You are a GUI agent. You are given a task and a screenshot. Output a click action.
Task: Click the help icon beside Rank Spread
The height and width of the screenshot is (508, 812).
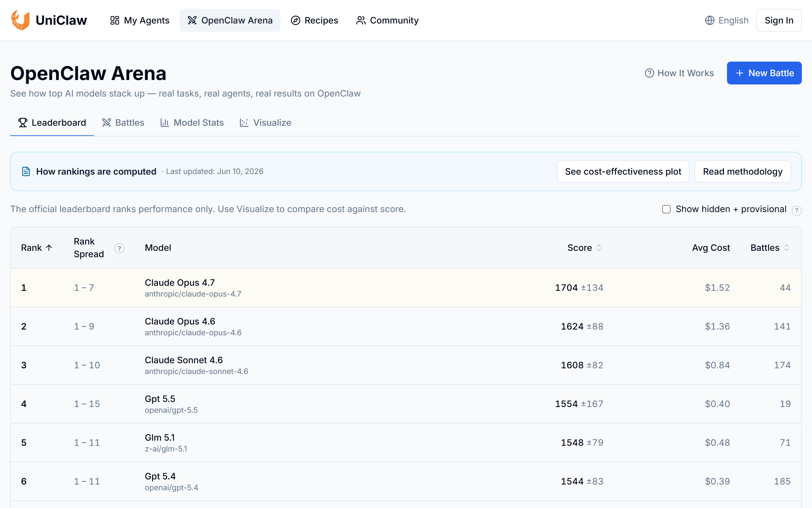pos(119,248)
